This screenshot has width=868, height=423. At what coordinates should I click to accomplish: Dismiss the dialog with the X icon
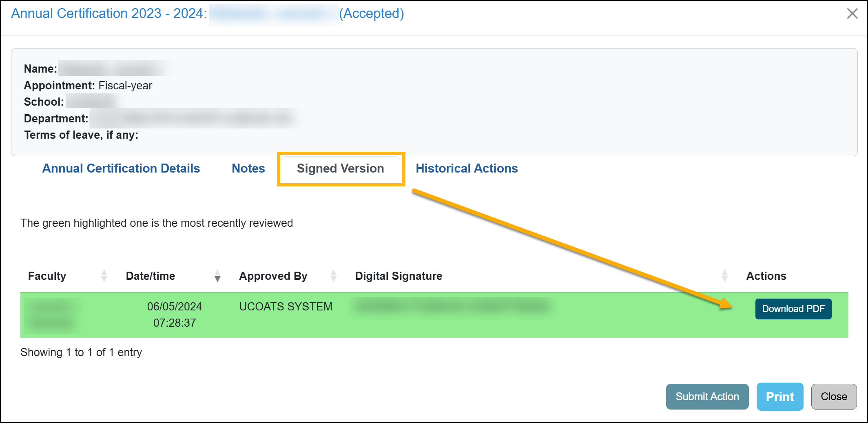pos(852,13)
